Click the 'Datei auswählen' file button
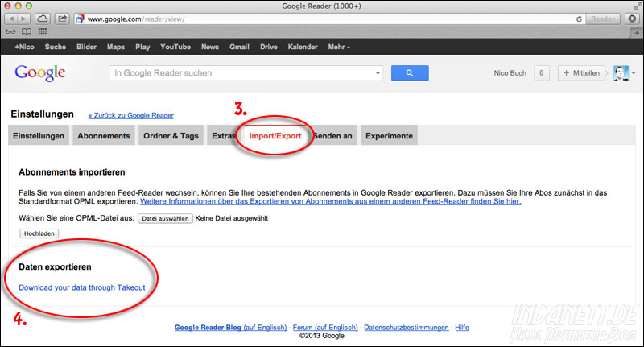This screenshot has width=644, height=347. [x=165, y=218]
